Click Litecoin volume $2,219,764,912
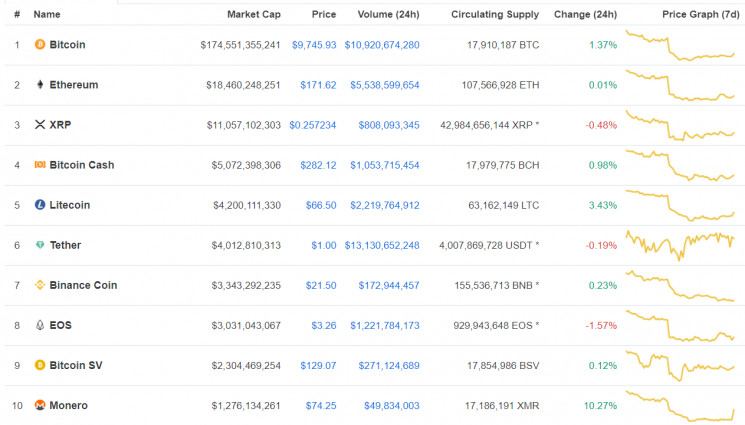Screen dimensions: 745x425 pos(385,205)
